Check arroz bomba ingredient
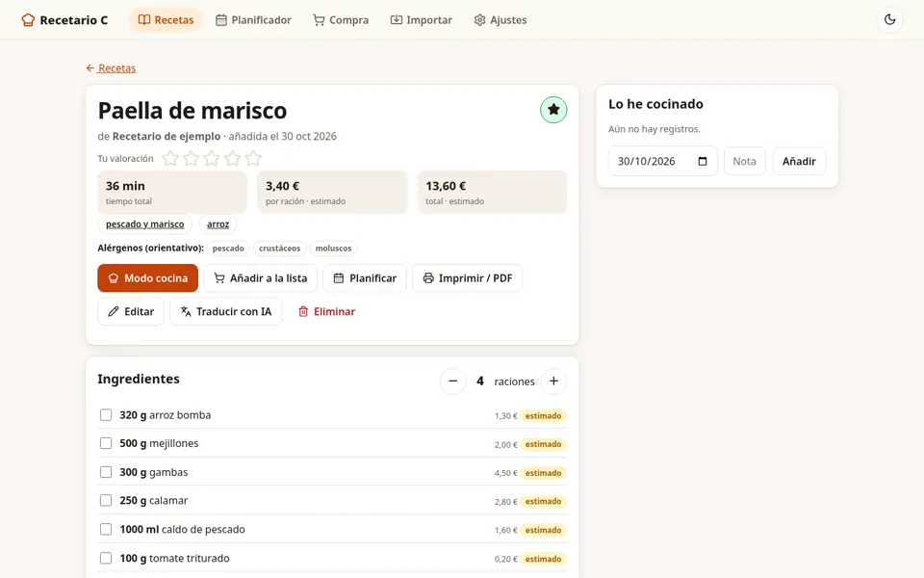The width and height of the screenshot is (924, 578). pyautogui.click(x=106, y=415)
